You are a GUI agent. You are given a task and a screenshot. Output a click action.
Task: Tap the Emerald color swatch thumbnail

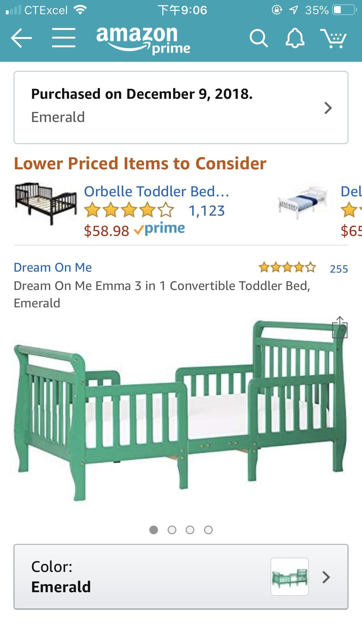[x=290, y=577]
